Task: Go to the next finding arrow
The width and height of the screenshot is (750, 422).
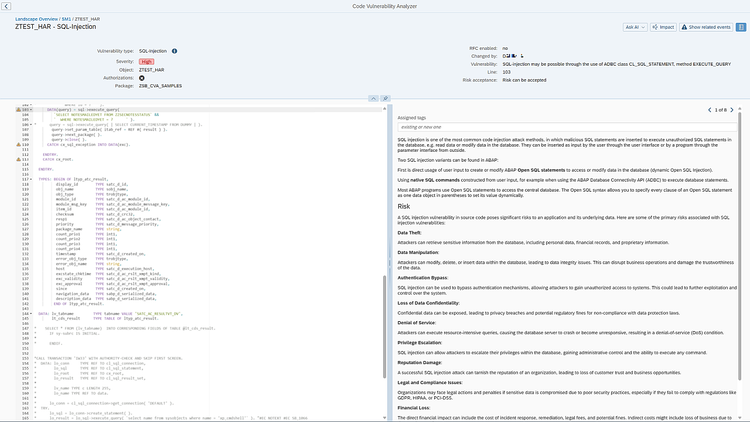Action: (x=731, y=110)
